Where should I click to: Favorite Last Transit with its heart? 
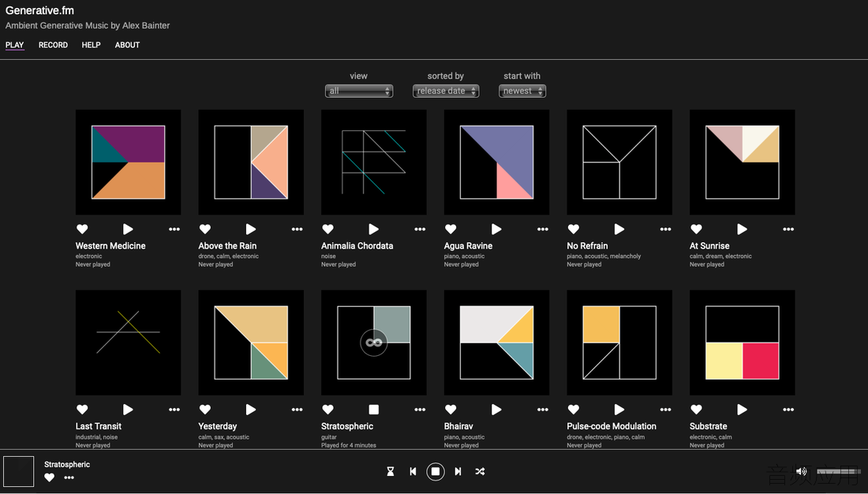[x=82, y=410]
